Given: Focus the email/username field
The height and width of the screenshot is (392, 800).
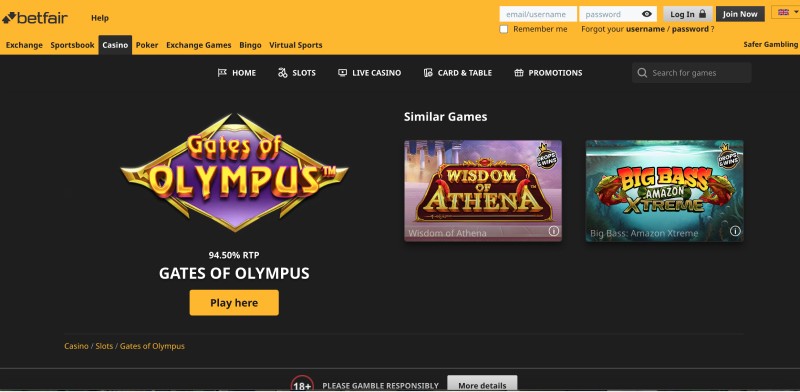Looking at the screenshot, I should [x=538, y=14].
